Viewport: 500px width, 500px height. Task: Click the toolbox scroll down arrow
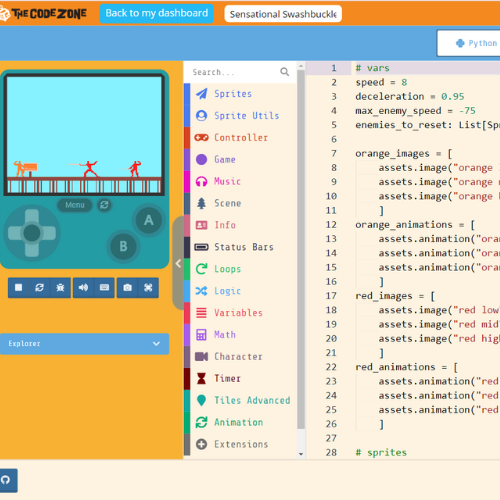[301, 454]
